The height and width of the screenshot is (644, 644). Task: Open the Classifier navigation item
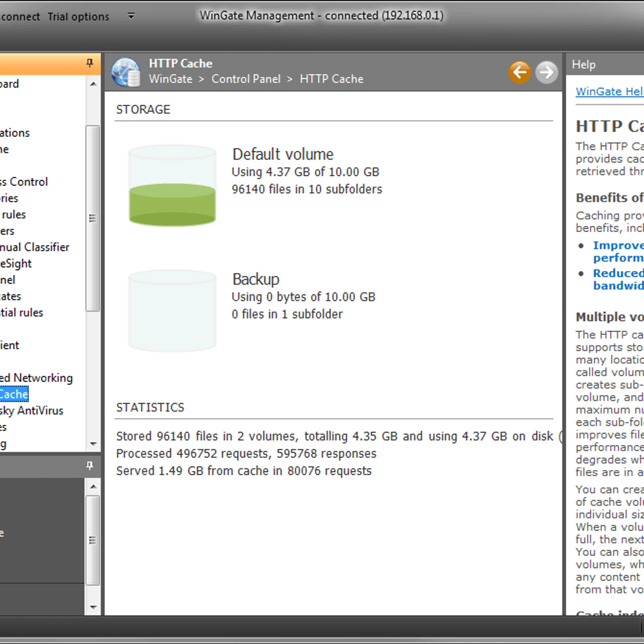(x=35, y=247)
